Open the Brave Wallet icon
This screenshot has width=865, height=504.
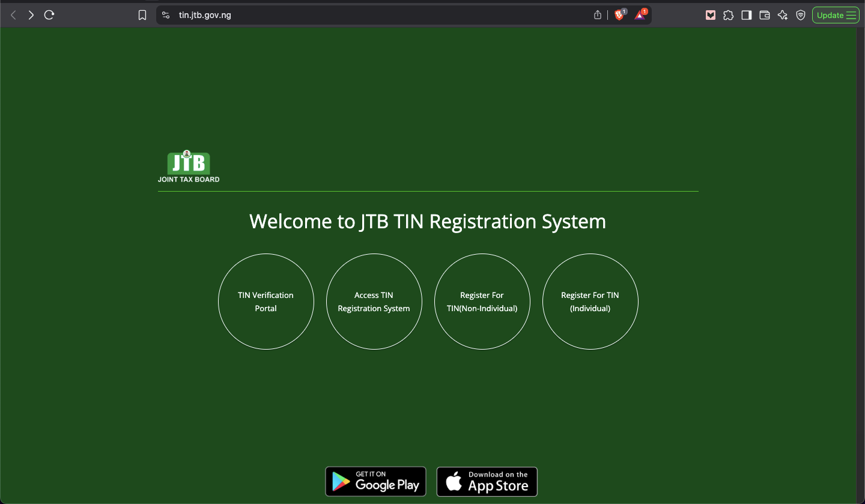pos(764,15)
